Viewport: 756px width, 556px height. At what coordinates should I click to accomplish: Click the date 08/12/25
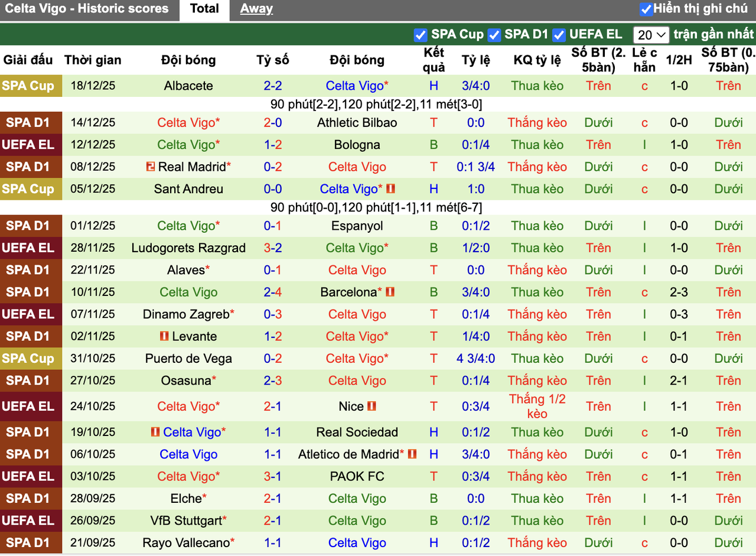93,167
